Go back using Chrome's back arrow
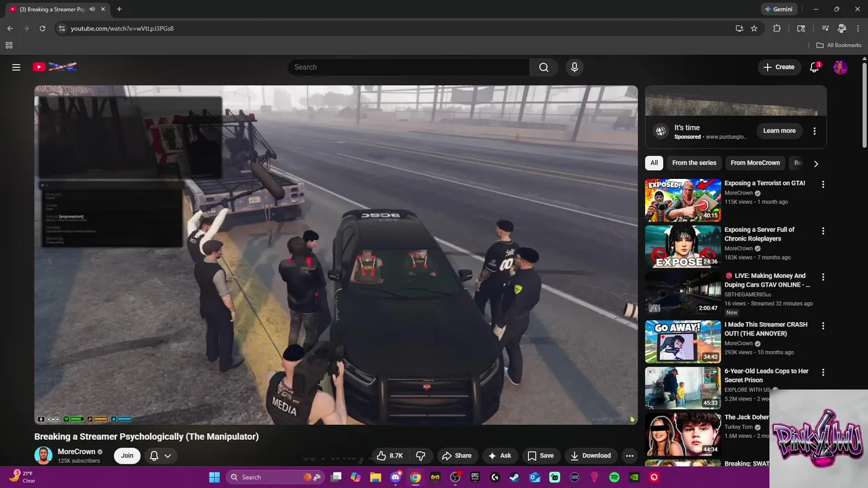Screen dimensions: 868x488 click(9, 28)
